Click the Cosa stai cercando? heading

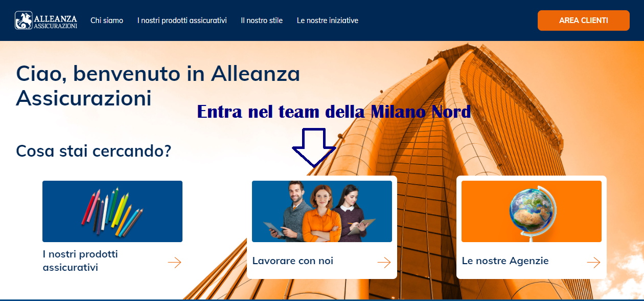click(94, 151)
